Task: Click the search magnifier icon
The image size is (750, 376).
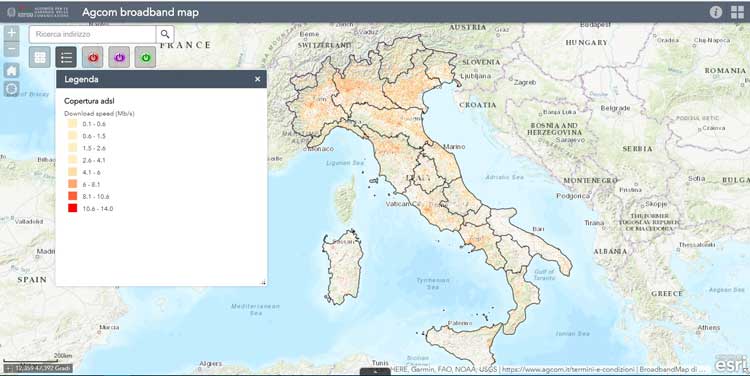Action: (165, 34)
